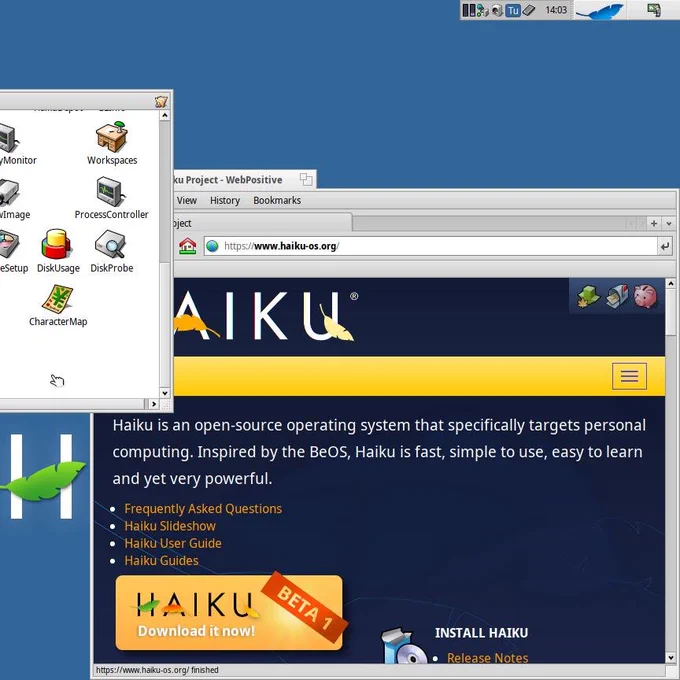Open the partly visible ShowImage icon
The height and width of the screenshot is (680, 680).
tap(9, 192)
